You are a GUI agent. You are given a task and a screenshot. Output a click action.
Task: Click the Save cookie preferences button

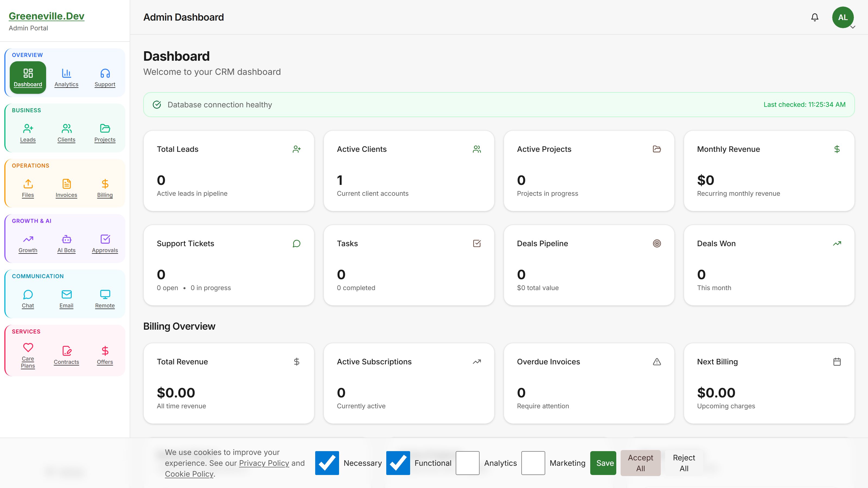[x=603, y=463]
